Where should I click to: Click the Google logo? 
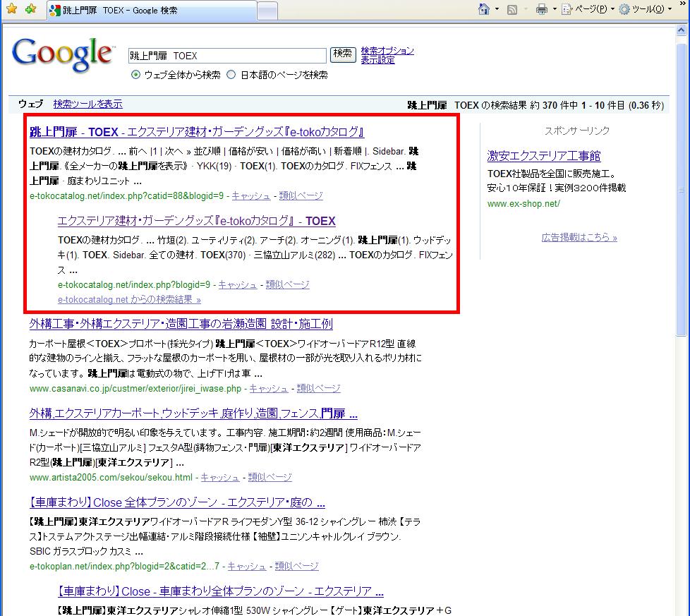click(x=62, y=54)
